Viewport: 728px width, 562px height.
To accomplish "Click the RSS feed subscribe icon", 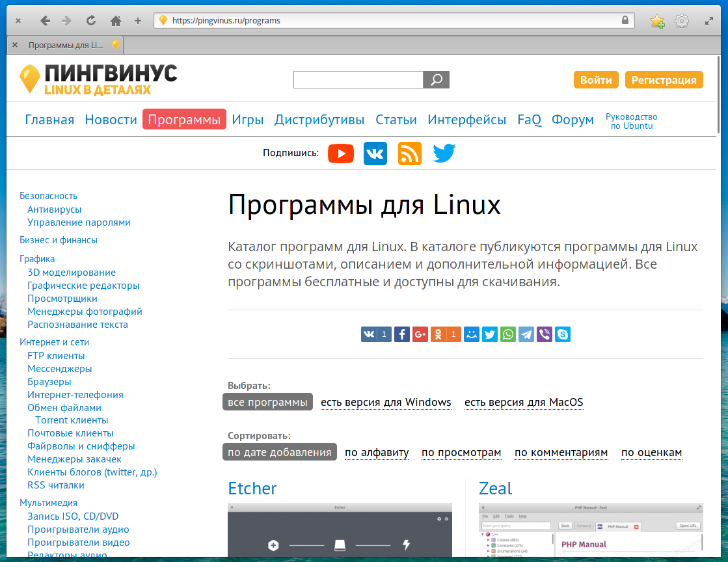I will point(410,154).
